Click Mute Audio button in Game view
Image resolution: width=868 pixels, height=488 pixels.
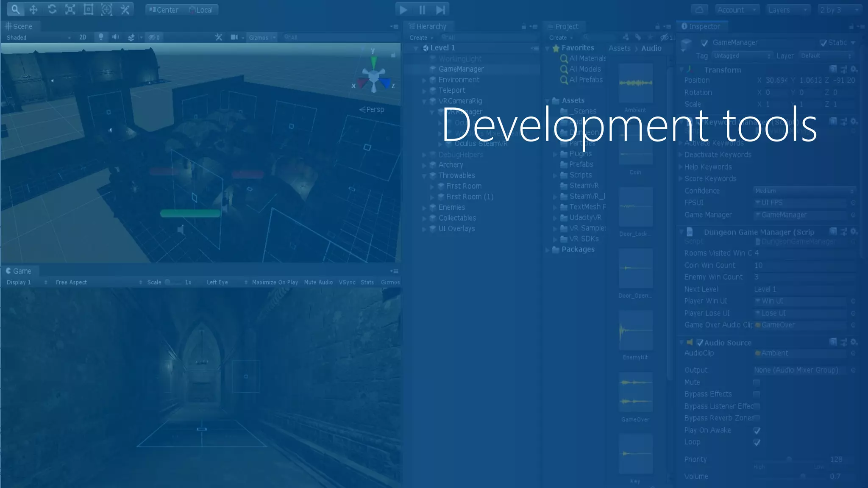[x=318, y=282]
